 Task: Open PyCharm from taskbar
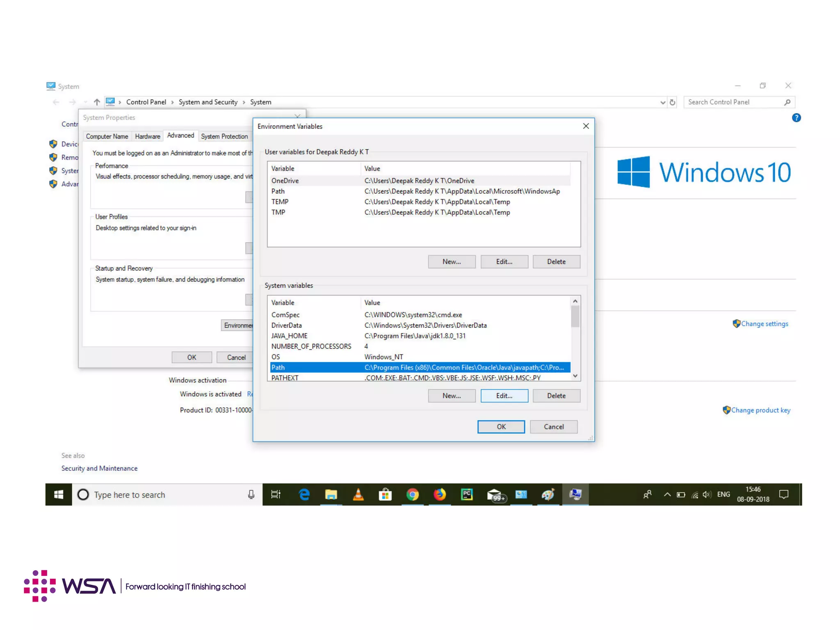pos(467,495)
